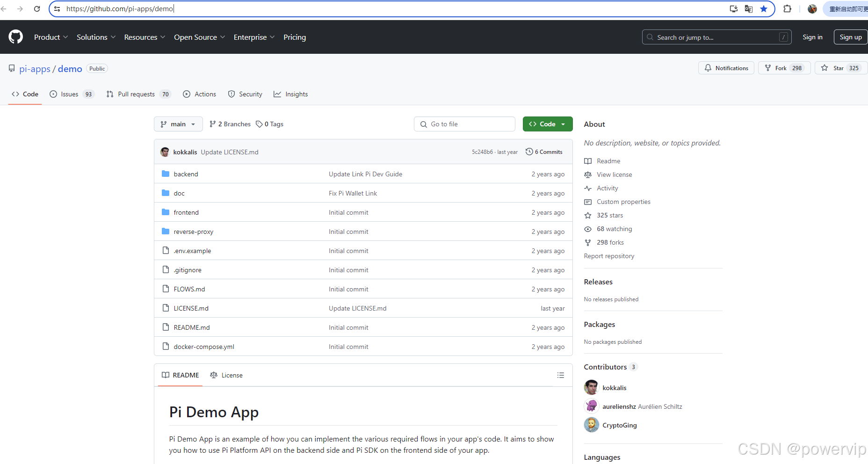Click the browser address bar URL
The image size is (868, 464).
tap(120, 9)
